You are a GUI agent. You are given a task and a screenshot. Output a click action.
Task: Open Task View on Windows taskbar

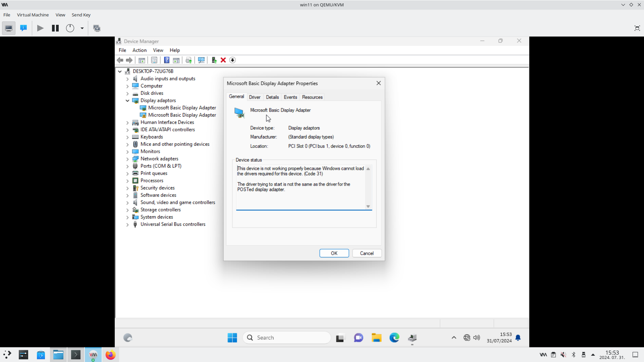(340, 338)
